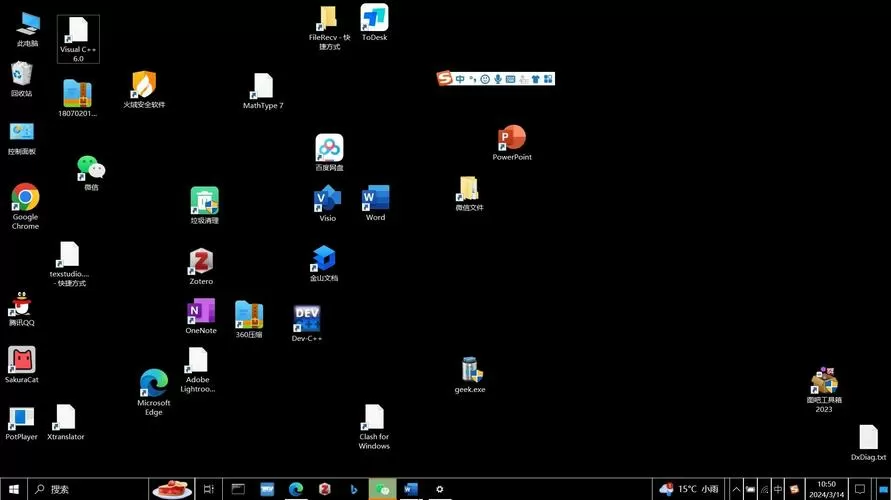Screen dimensions: 891x500
Task: Select the Clash for Windows shortcut
Action: [x=374, y=427]
